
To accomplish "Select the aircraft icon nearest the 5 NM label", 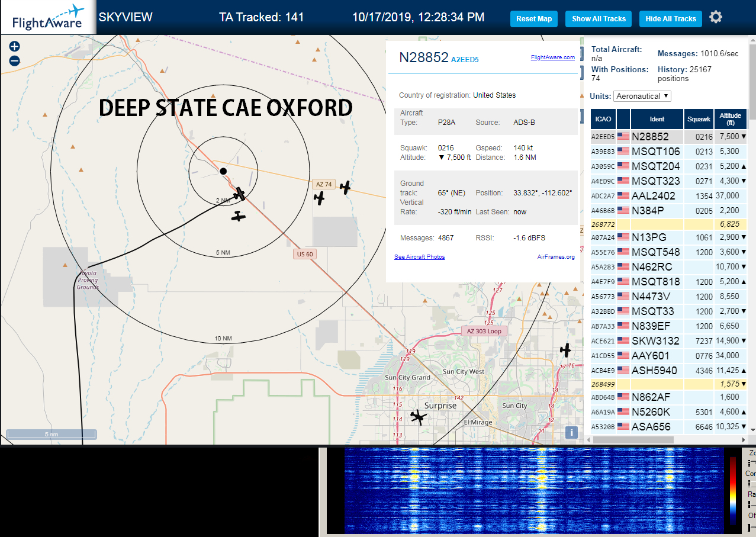I will pos(239,216).
